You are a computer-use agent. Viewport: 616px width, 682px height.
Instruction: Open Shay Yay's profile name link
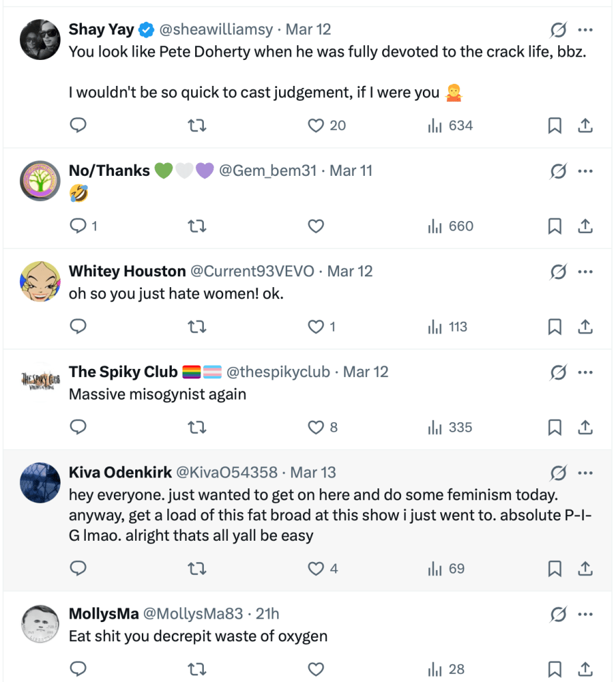(x=100, y=30)
